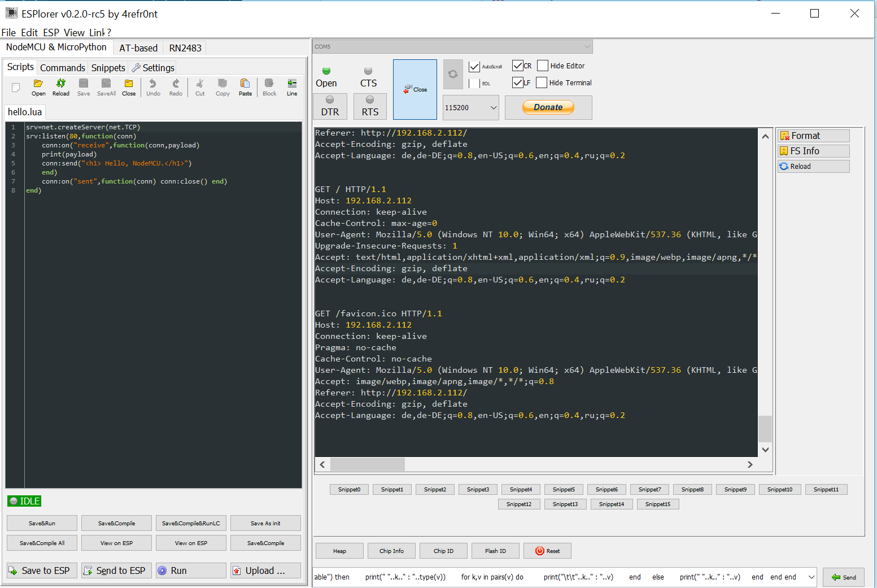Click the Save&Compile&RunLC button
This screenshot has height=588, width=877.
[x=191, y=523]
